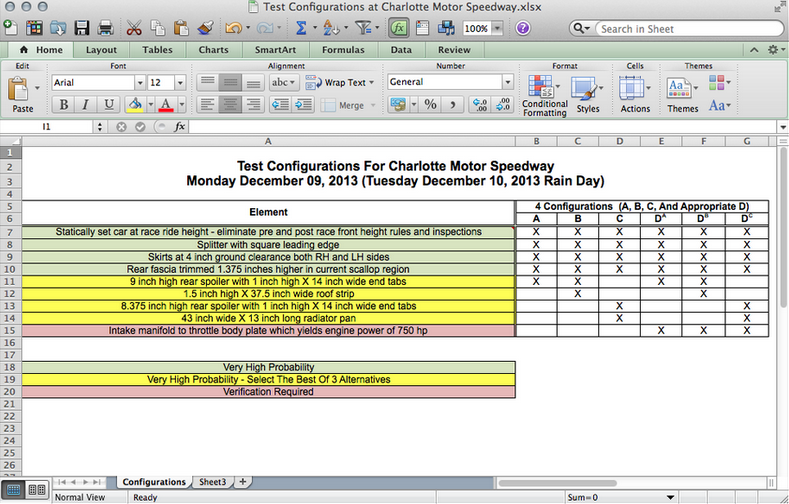The width and height of the screenshot is (789, 504).
Task: Select the Format Painter brush icon
Action: [x=205, y=28]
